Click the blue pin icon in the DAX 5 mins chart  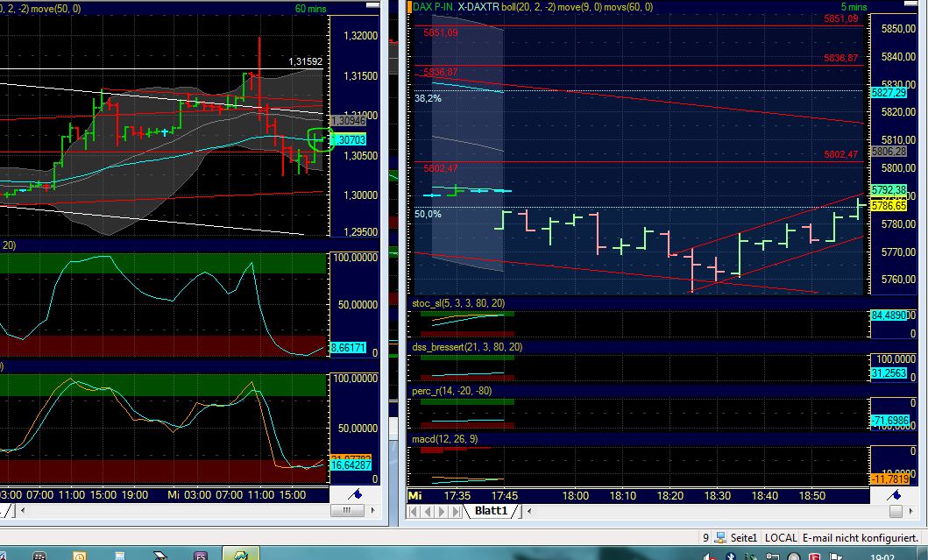[895, 494]
